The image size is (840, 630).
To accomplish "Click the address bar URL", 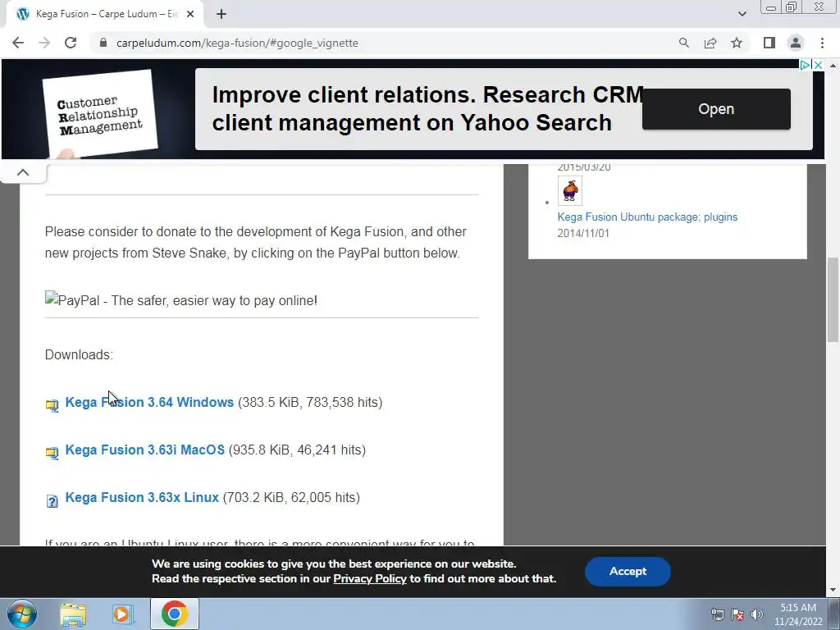I will point(237,43).
